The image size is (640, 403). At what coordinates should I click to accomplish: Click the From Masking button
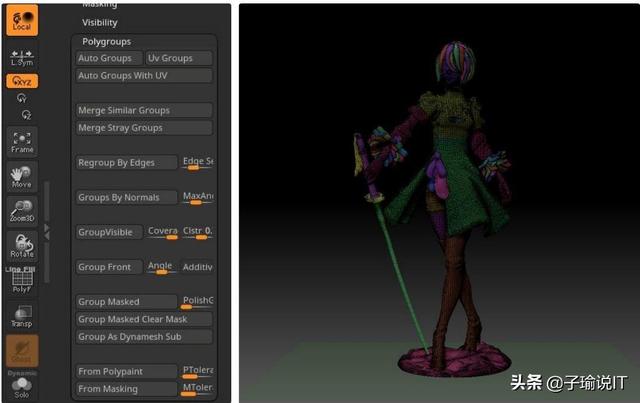pyautogui.click(x=127, y=389)
